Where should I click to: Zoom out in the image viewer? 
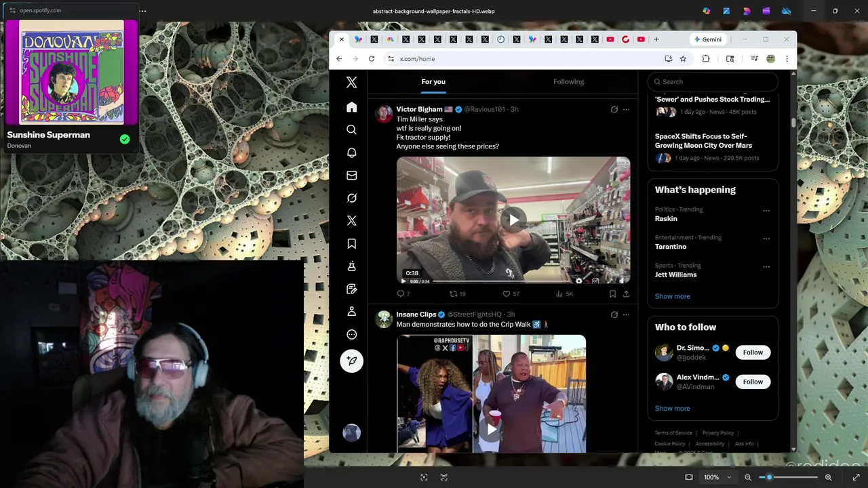tap(748, 477)
